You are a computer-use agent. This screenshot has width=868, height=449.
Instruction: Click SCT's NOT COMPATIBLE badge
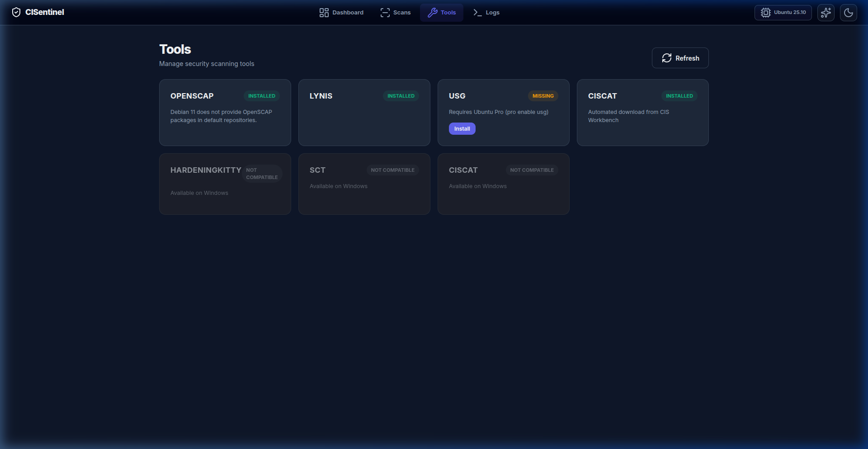[x=393, y=170]
